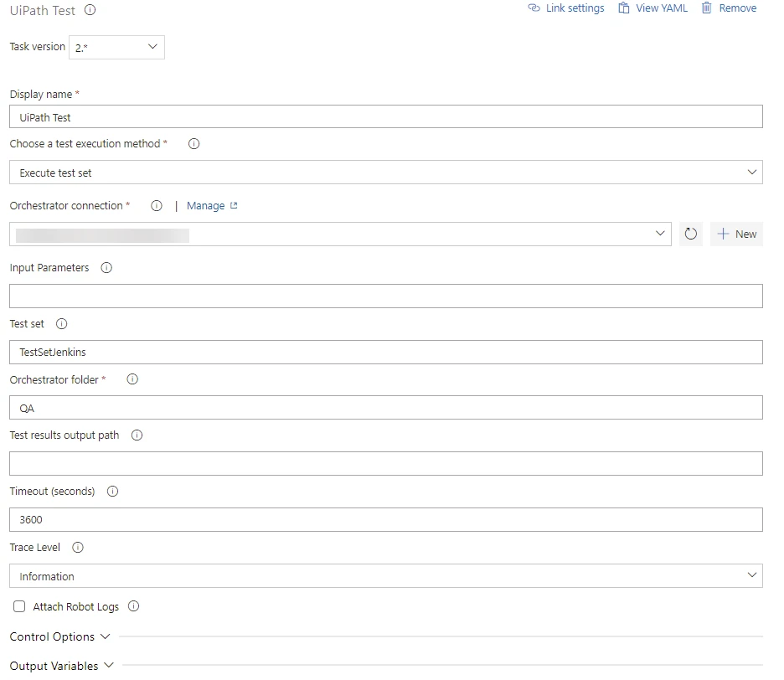784x680 pixels.
Task: Open the Task version dropdown
Action: click(x=116, y=48)
